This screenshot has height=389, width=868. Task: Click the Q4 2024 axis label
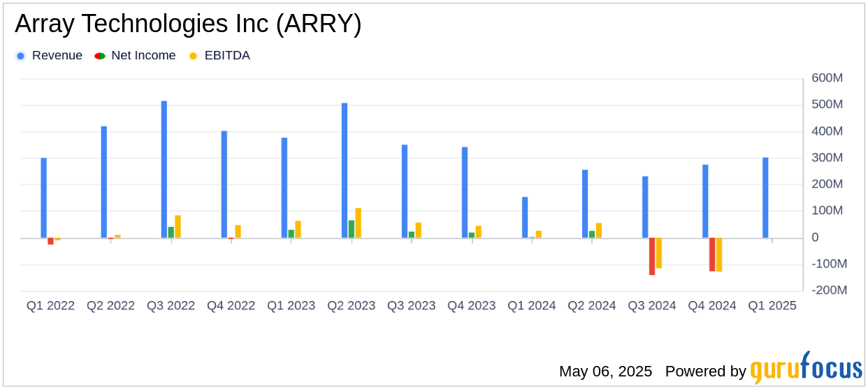tap(711, 306)
